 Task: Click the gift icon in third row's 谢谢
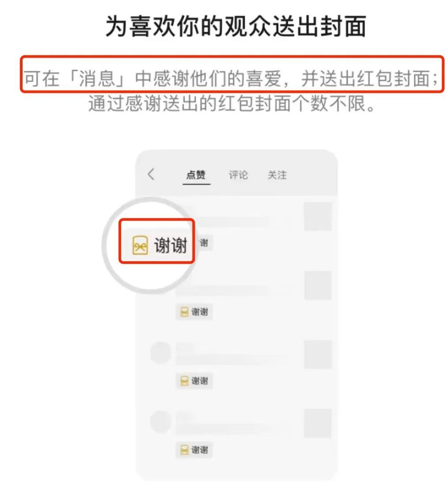pos(185,381)
